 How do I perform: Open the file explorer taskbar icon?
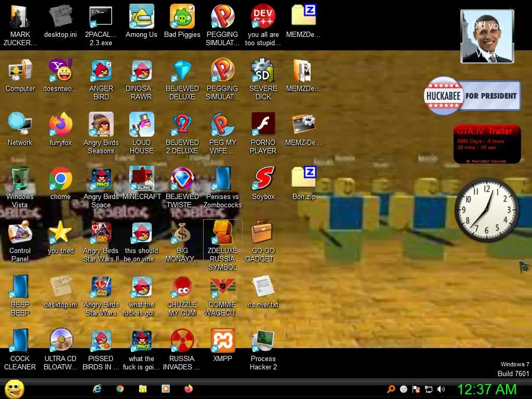[x=142, y=389]
